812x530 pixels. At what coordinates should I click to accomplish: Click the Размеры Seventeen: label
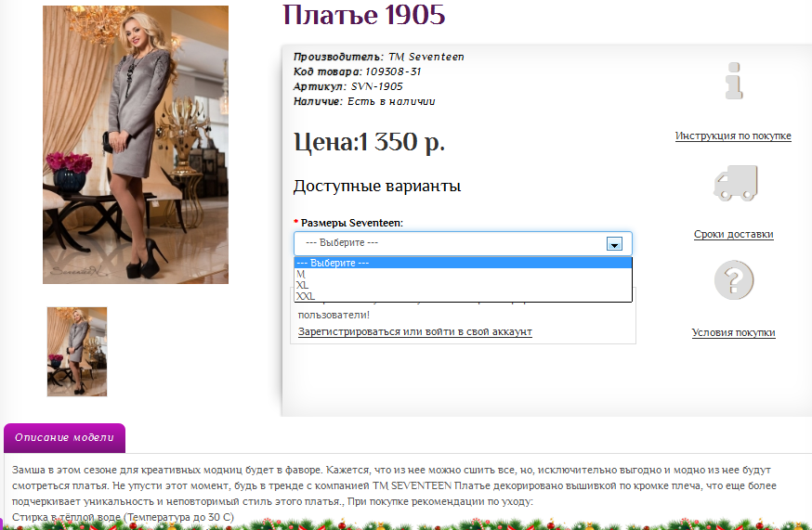point(351,223)
